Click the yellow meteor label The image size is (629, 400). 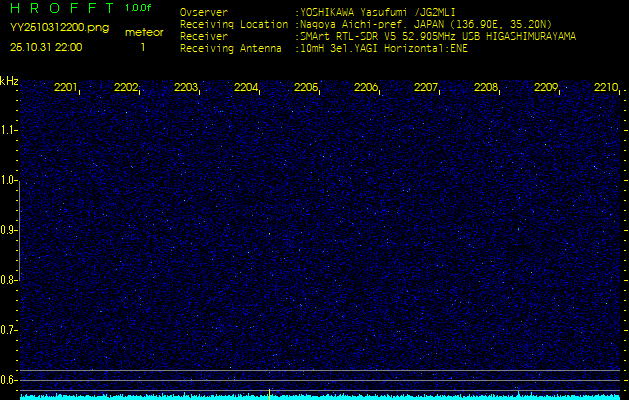pos(144,32)
